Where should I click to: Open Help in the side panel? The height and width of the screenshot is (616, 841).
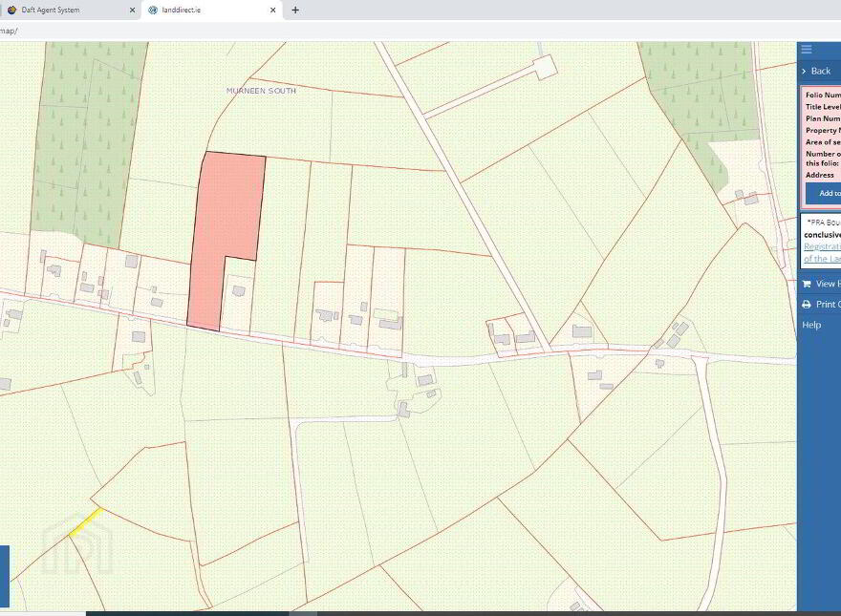click(x=811, y=325)
